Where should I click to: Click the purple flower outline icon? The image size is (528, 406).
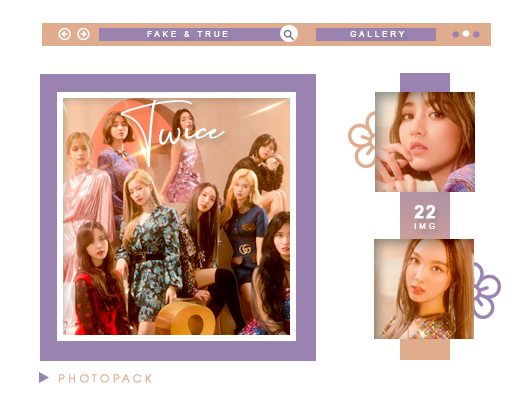point(487,290)
